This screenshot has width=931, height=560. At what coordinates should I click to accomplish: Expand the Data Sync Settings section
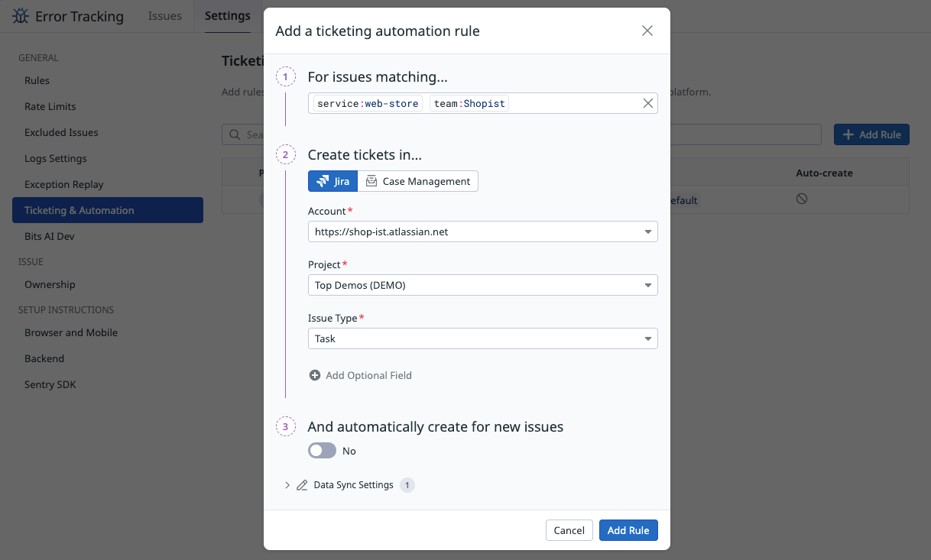[x=287, y=485]
